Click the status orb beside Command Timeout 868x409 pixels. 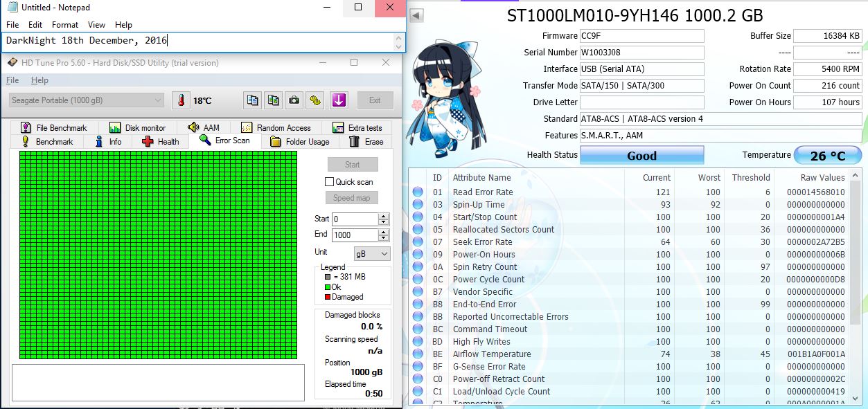pos(418,329)
